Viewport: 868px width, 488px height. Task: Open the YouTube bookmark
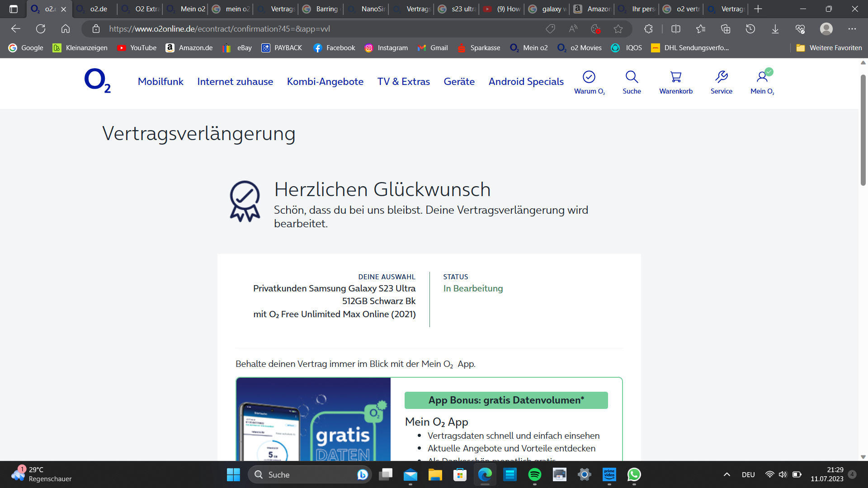tap(137, 48)
